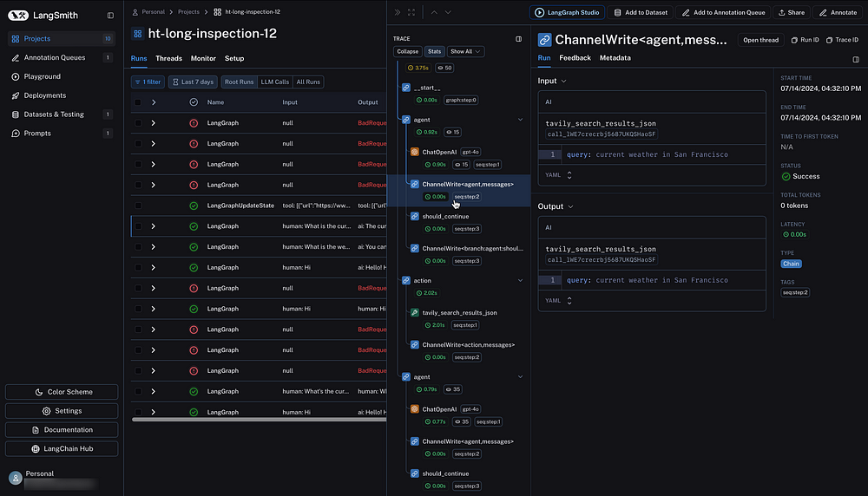This screenshot has width=868, height=496.
Task: Toggle the select-all runs checkbox in header
Action: [138, 102]
